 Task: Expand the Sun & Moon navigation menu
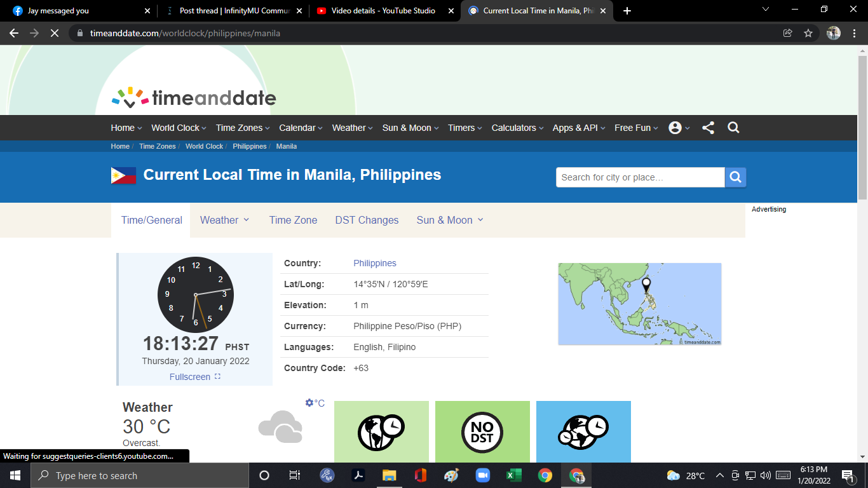[x=410, y=128]
